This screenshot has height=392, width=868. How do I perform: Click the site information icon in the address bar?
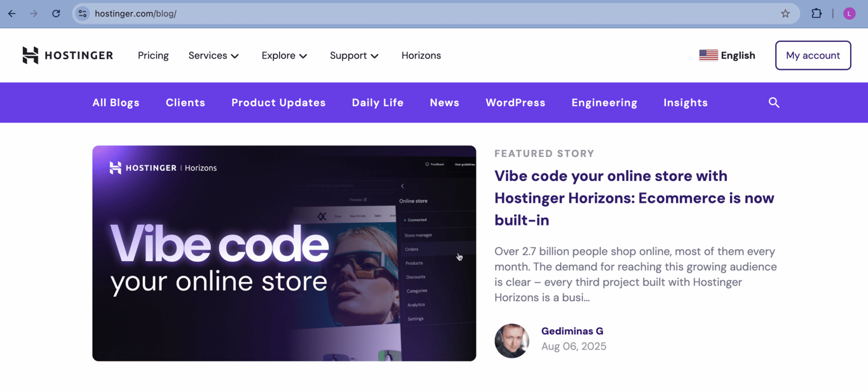tap(82, 13)
